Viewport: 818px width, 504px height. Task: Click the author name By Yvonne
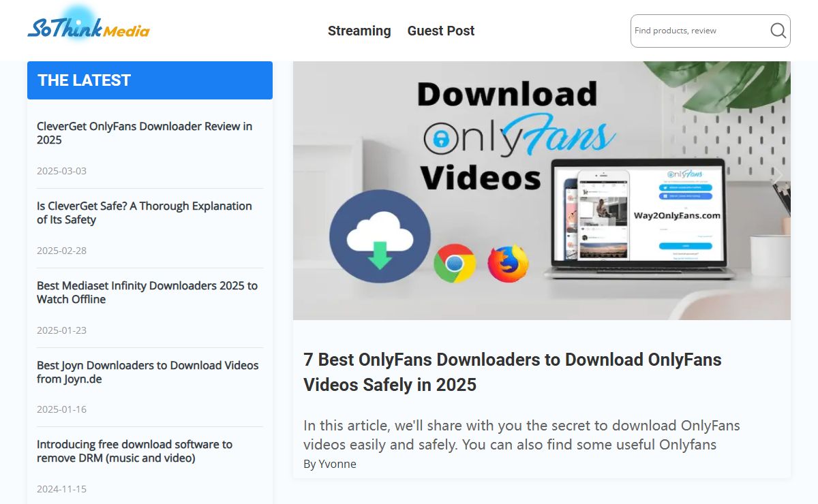pos(330,464)
